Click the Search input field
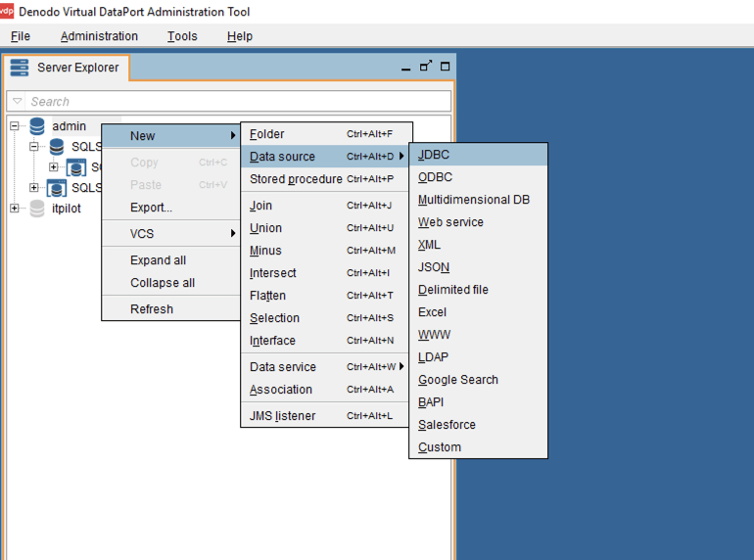Screen dimensions: 754x560 (238, 102)
